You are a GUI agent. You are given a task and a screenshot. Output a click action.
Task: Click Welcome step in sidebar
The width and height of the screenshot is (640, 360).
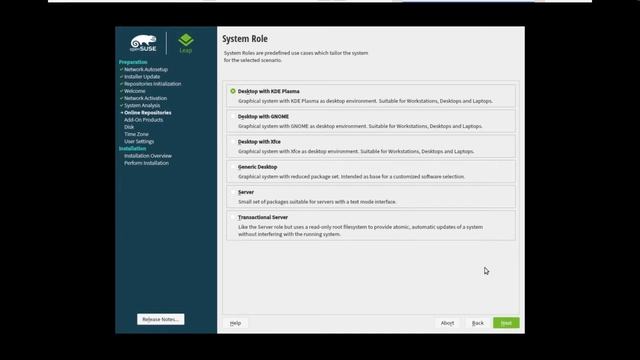pyautogui.click(x=134, y=91)
